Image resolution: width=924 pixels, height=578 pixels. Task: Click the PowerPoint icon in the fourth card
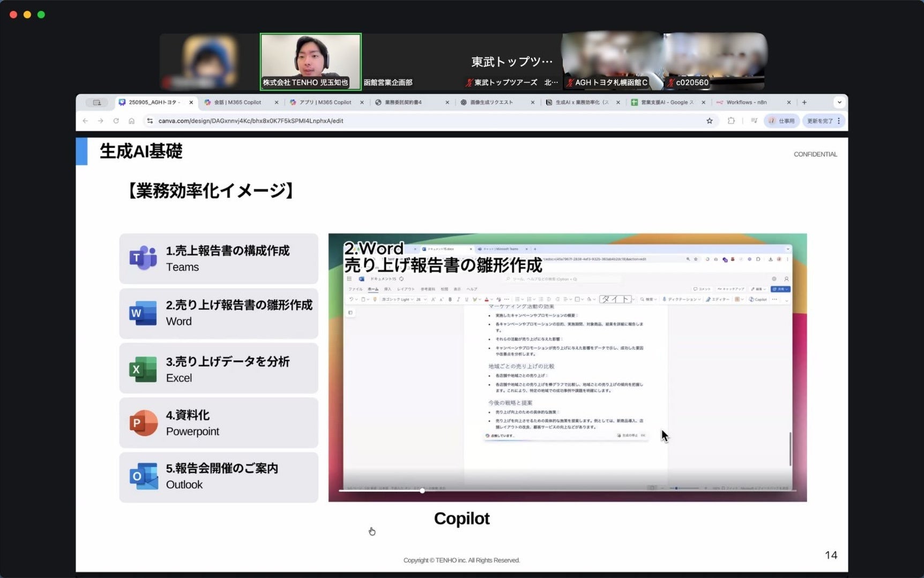pyautogui.click(x=143, y=423)
